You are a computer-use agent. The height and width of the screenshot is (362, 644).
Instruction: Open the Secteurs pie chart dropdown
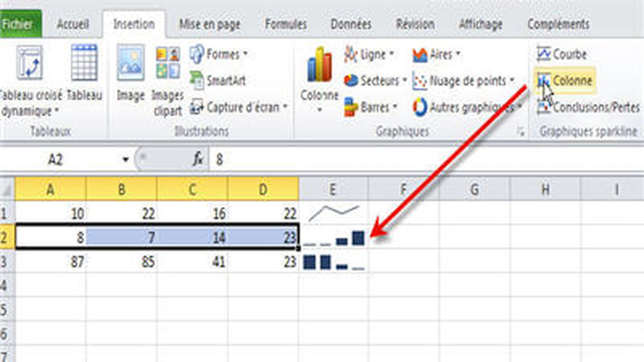click(x=375, y=80)
